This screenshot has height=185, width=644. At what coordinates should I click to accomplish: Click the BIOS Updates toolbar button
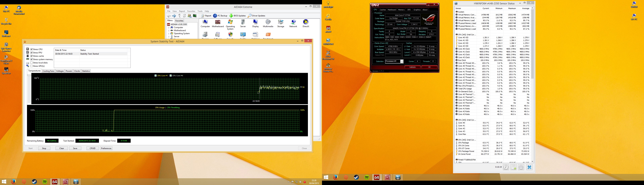(x=237, y=16)
